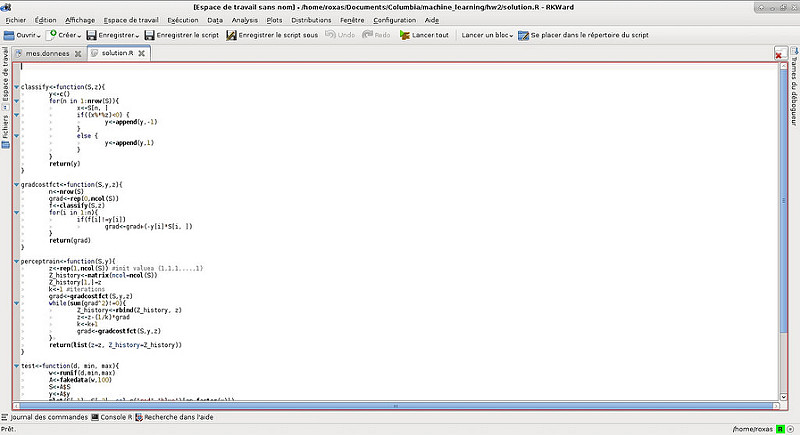Click the RKWard application icon in title bar

point(6,7)
